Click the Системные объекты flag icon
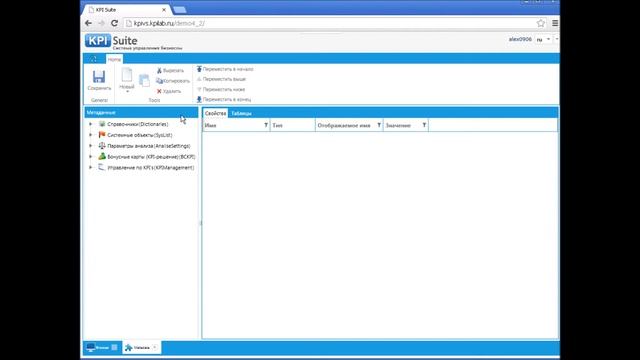This screenshot has height=360, width=640. coord(102,134)
